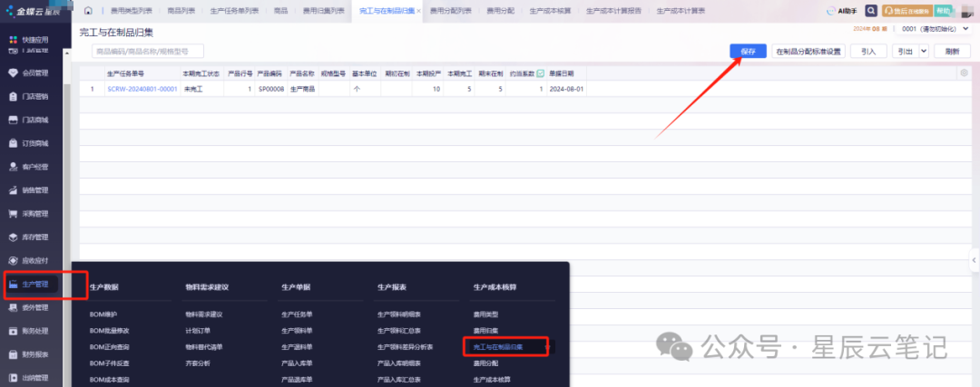Open 物料需求建议 menu entry under its heading

(204, 314)
